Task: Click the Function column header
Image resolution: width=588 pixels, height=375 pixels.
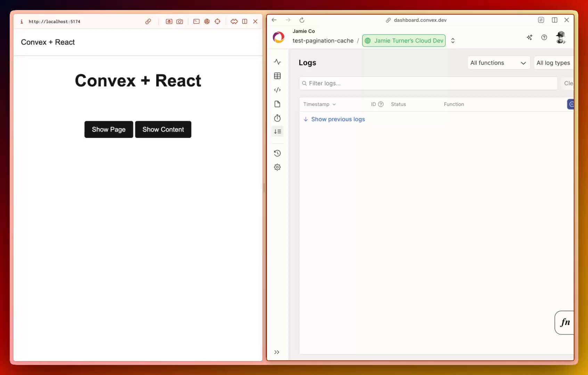Action: coord(454,104)
